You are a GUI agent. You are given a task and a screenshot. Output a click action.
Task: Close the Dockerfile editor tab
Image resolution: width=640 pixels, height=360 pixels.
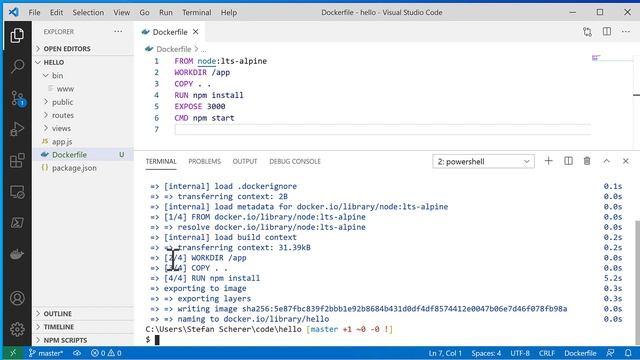pyautogui.click(x=196, y=32)
